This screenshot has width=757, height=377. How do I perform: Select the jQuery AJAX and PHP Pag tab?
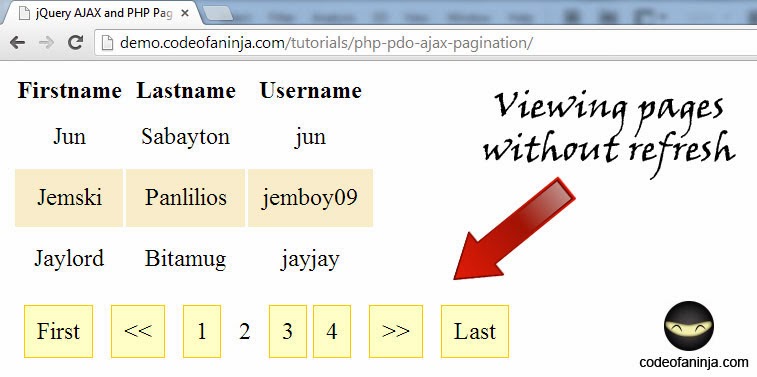tap(101, 13)
